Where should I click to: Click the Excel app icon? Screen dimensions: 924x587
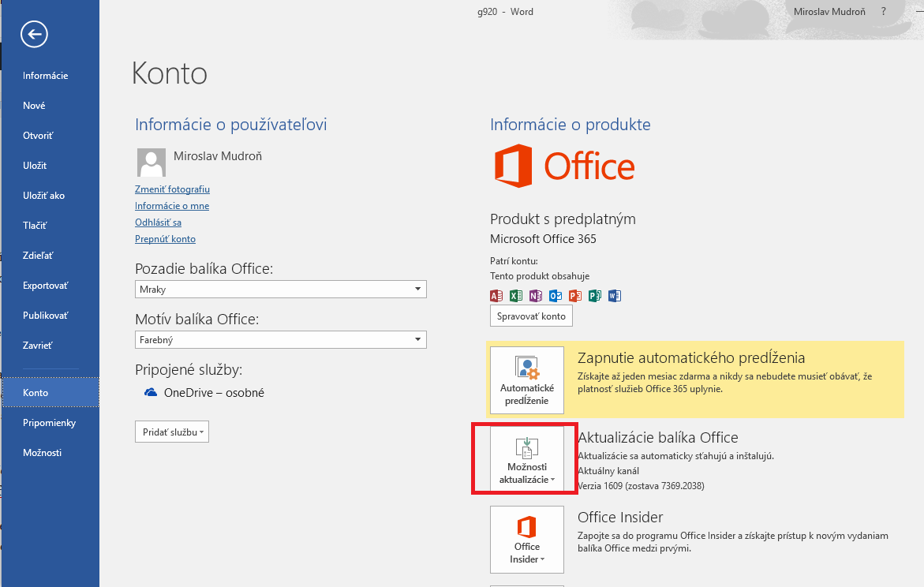pyautogui.click(x=516, y=296)
